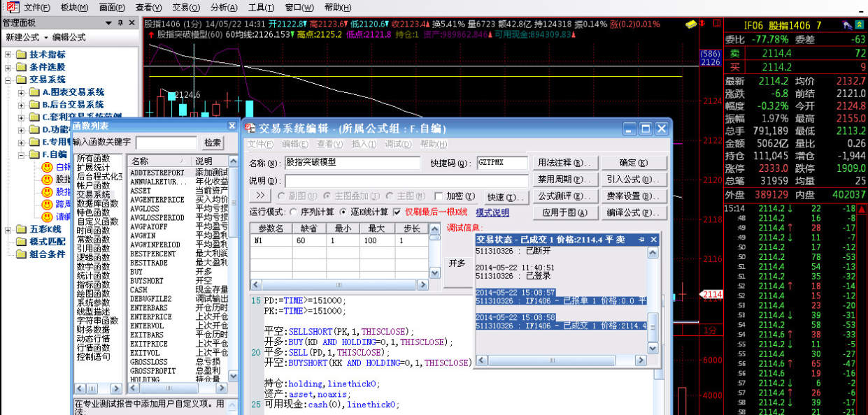Click the function keyword search input field

[165, 143]
